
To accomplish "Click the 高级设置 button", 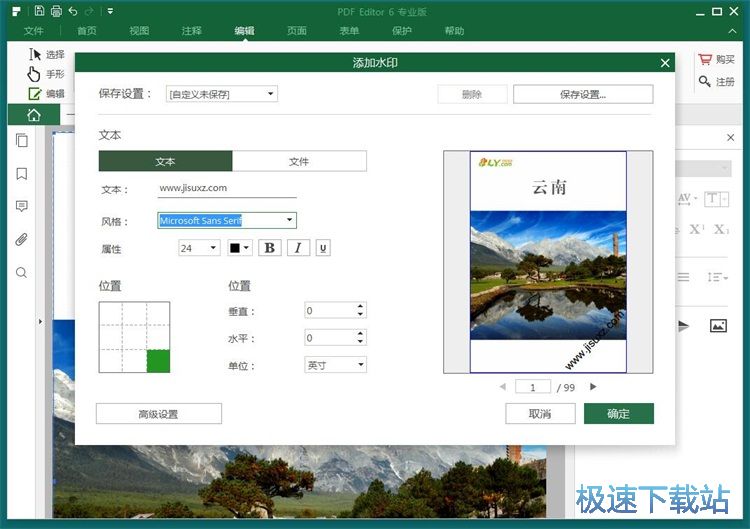I will 159,414.
